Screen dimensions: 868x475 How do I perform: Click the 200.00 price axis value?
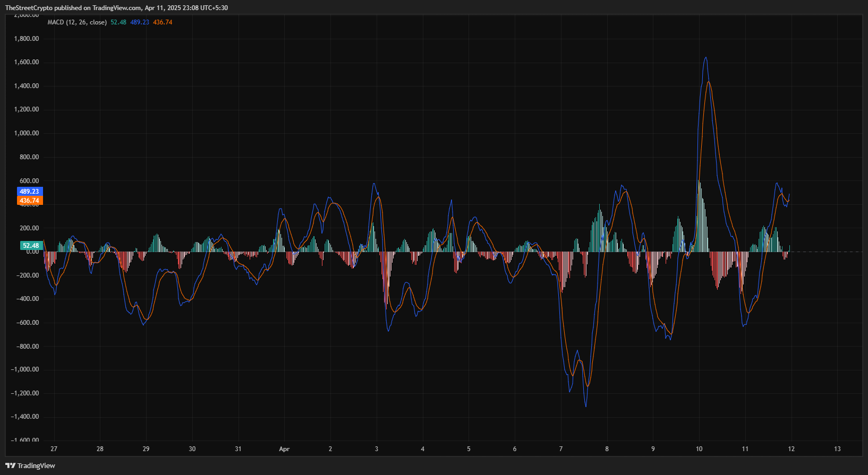tap(30, 228)
